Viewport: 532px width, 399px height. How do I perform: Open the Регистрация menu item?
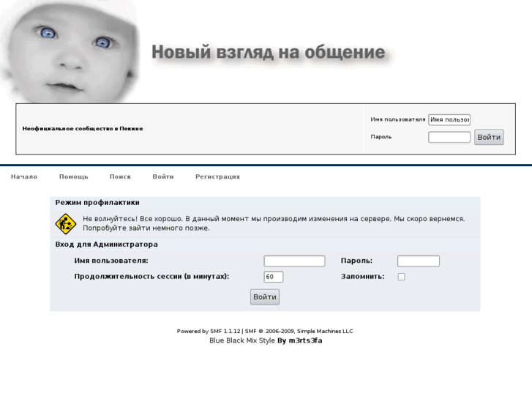217,176
